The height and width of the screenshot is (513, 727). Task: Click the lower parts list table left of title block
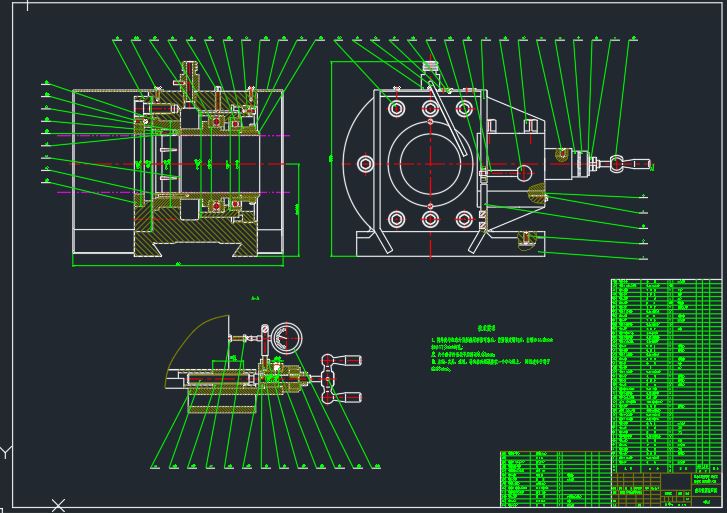tap(556, 479)
